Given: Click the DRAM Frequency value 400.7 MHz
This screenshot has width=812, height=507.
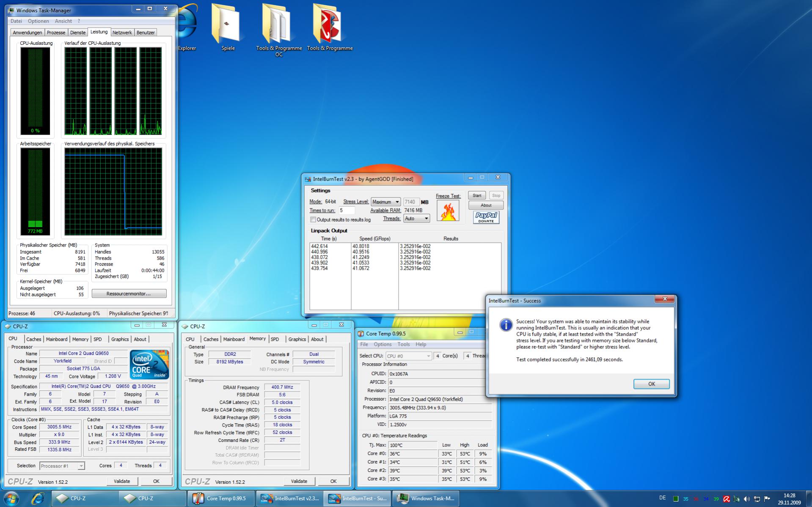Looking at the screenshot, I should pos(282,387).
